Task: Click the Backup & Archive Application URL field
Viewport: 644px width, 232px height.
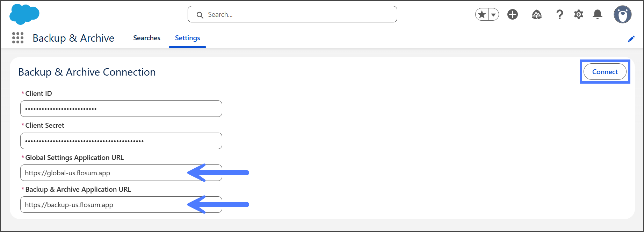Action: pyautogui.click(x=105, y=205)
